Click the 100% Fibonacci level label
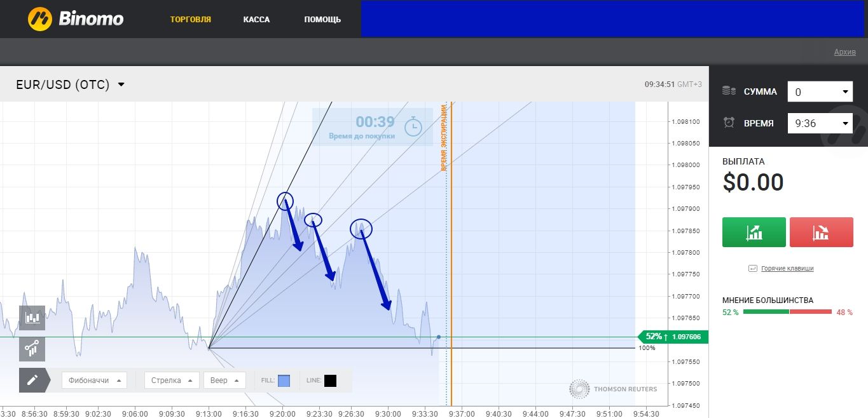The width and height of the screenshot is (868, 418). [647, 348]
